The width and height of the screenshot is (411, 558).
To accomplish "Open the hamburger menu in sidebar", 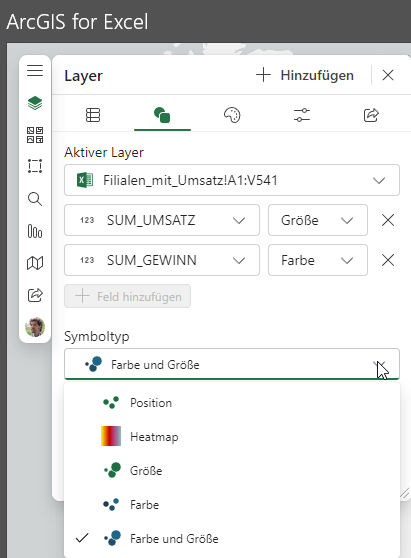I will coord(35,70).
